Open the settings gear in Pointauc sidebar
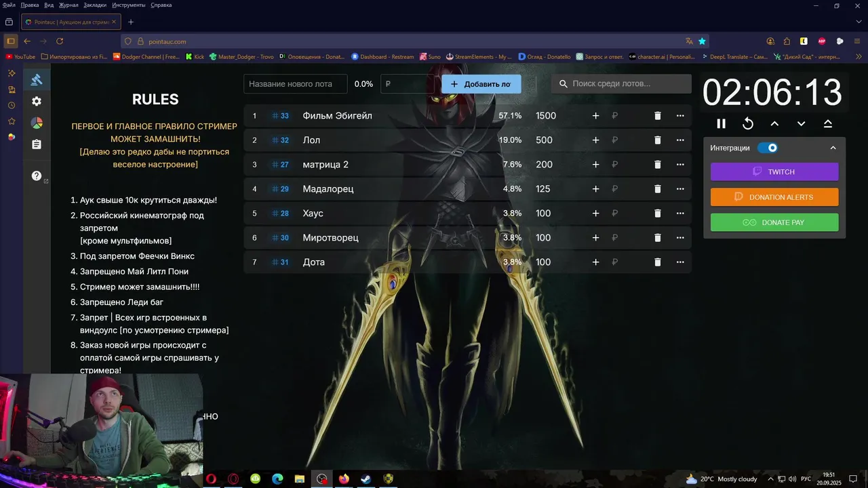Screen dimensions: 868x488 pyautogui.click(x=37, y=101)
